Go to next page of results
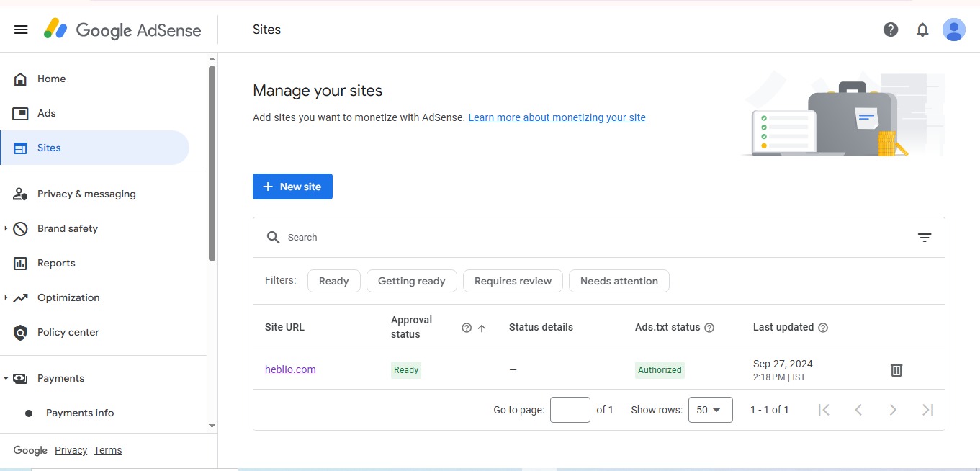 893,410
